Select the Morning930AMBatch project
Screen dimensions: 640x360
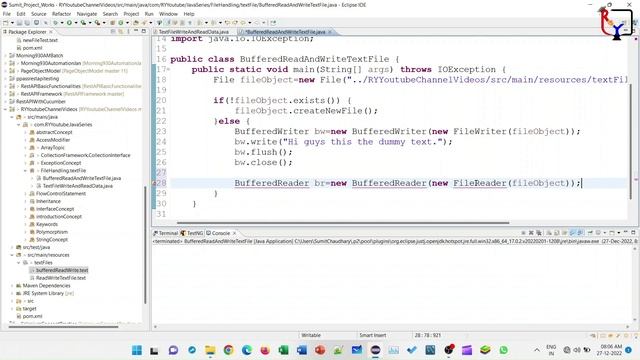coord(39,56)
